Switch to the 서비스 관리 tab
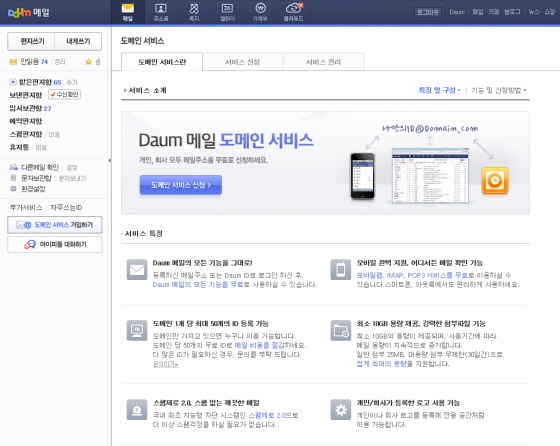560x446 pixels. [323, 62]
